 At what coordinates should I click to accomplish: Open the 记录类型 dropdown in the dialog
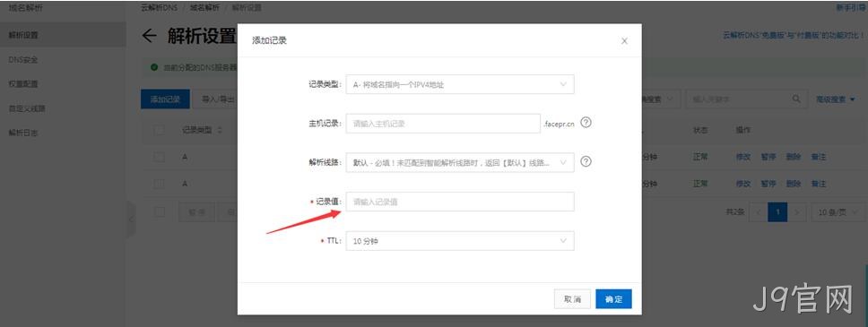click(x=460, y=84)
